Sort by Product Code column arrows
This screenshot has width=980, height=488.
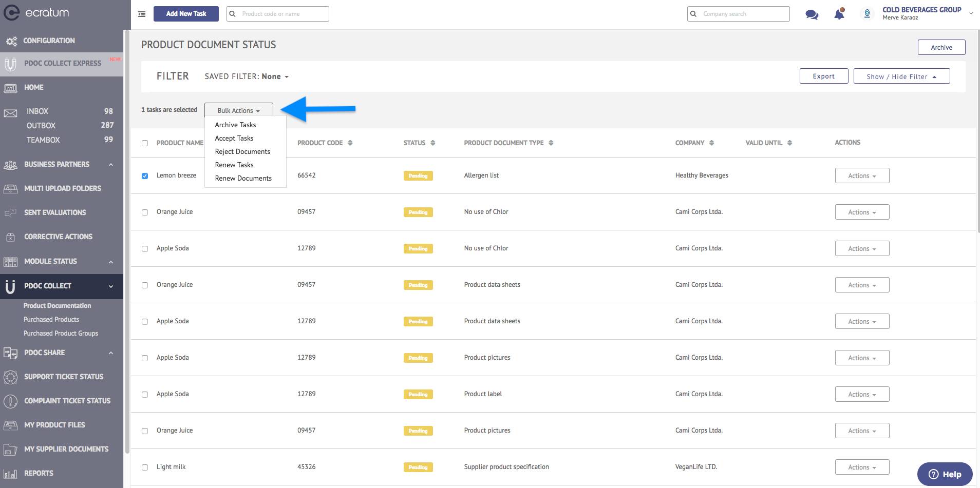350,143
